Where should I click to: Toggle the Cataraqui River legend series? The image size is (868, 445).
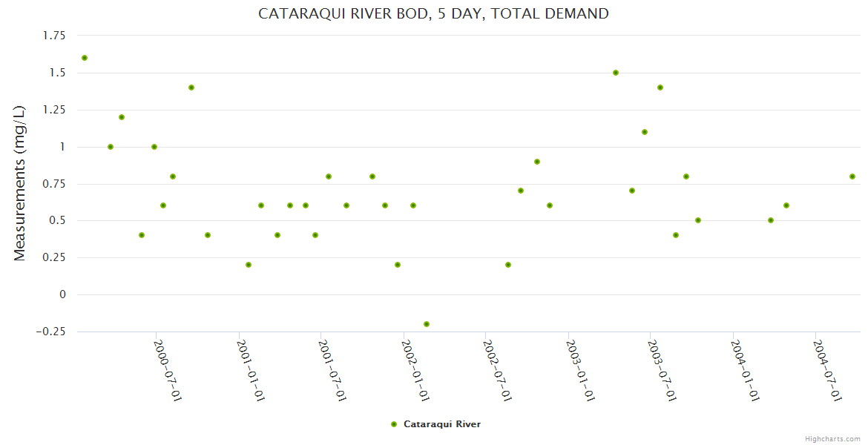pyautogui.click(x=441, y=424)
